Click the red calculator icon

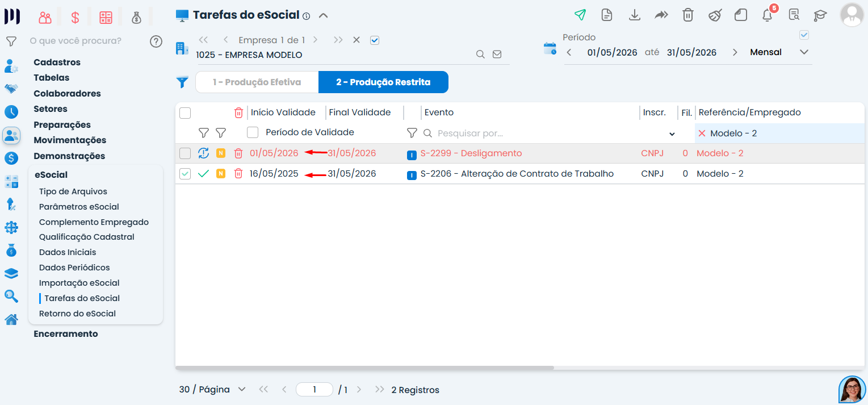106,18
